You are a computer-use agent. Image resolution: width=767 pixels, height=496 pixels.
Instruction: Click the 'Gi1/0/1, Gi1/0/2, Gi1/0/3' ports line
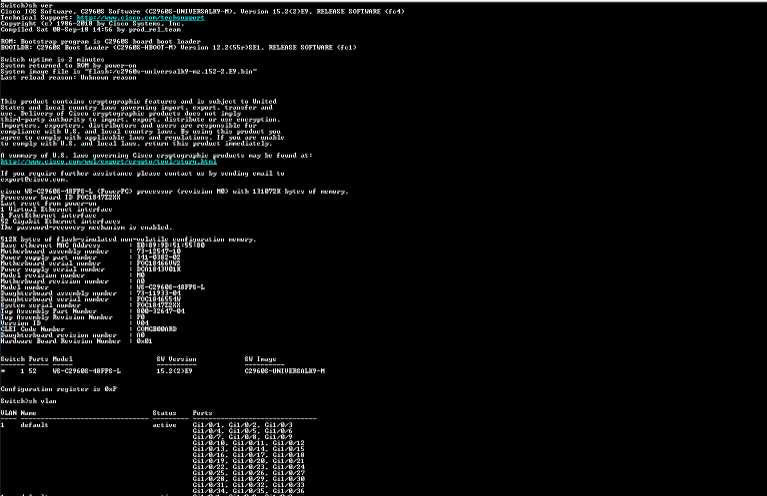click(243, 425)
